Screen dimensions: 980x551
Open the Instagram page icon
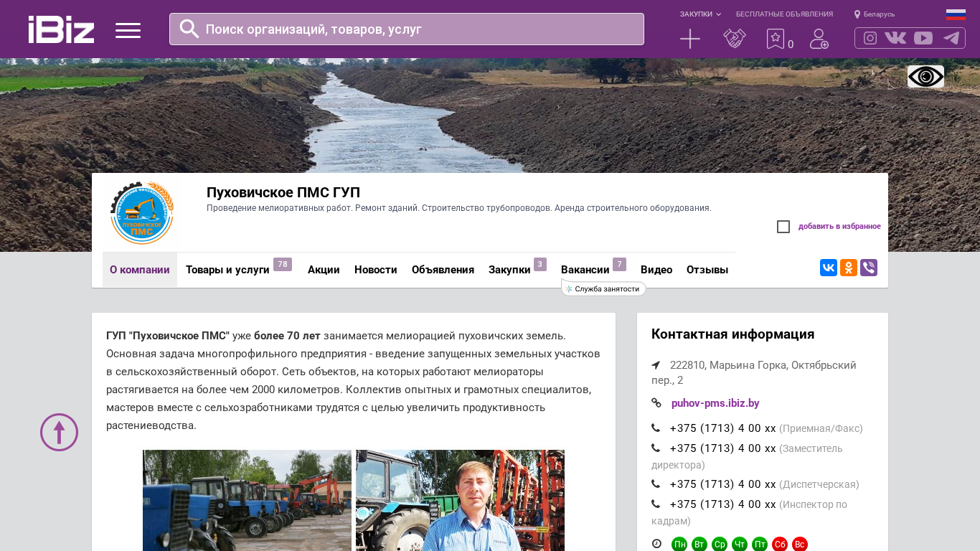(x=870, y=38)
